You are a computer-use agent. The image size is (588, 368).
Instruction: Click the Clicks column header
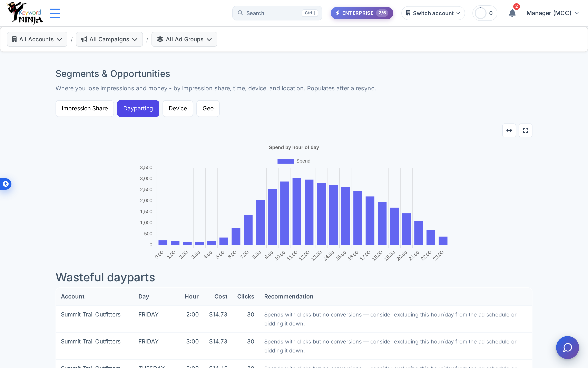(x=246, y=296)
